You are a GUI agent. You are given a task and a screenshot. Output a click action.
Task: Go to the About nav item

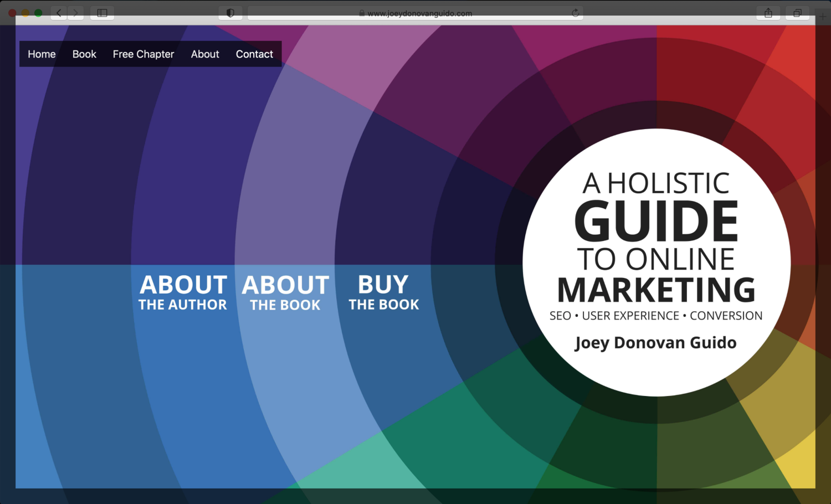[x=205, y=54]
